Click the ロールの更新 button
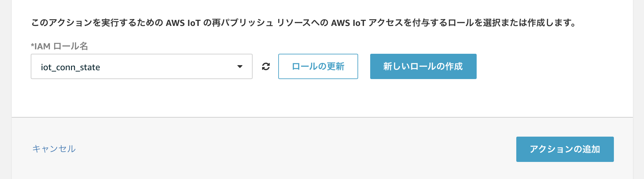This screenshot has width=644, height=179. click(318, 66)
